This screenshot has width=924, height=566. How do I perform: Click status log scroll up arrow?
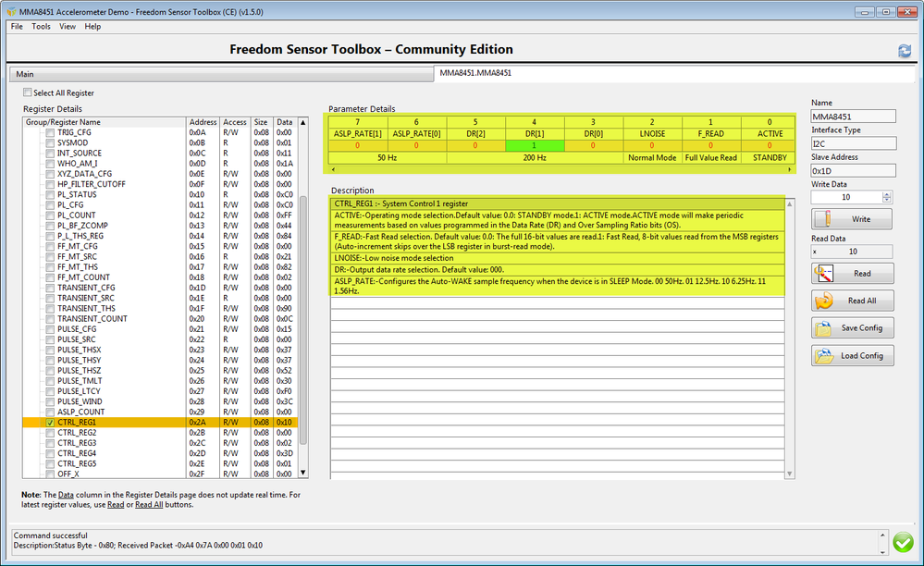[x=882, y=535]
